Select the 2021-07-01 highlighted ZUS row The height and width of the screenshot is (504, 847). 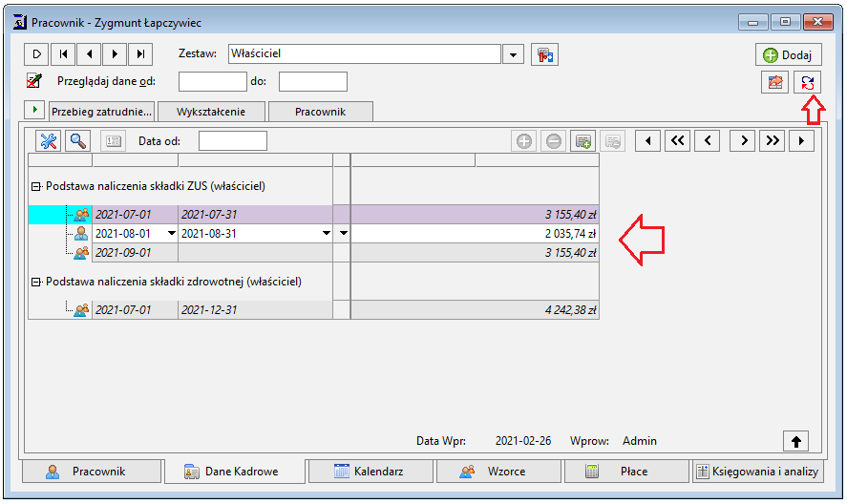click(313, 215)
